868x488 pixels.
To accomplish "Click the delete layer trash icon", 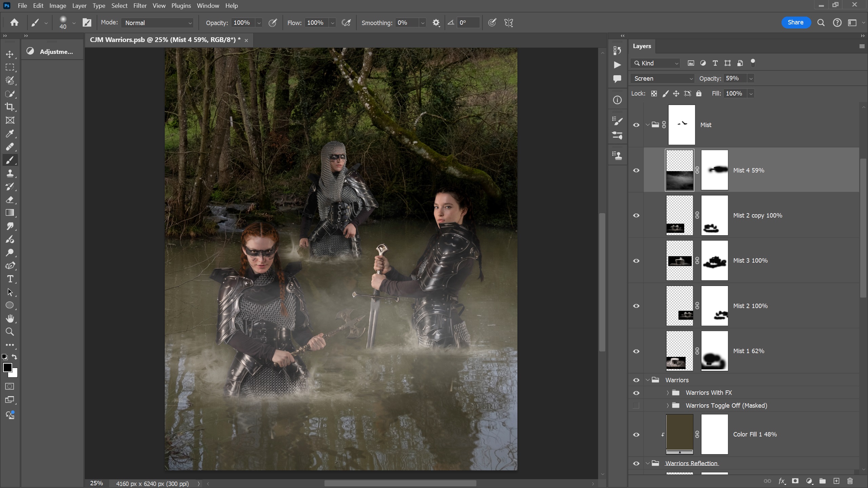I will click(850, 481).
